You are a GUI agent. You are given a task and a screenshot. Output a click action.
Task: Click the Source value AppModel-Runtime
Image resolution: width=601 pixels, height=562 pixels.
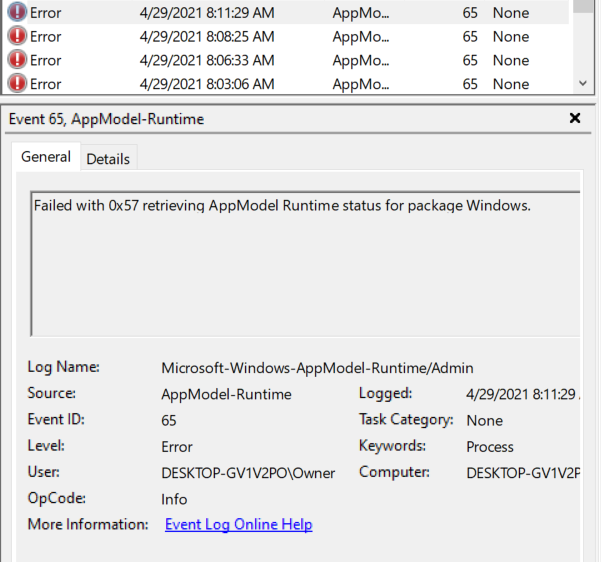(x=226, y=394)
